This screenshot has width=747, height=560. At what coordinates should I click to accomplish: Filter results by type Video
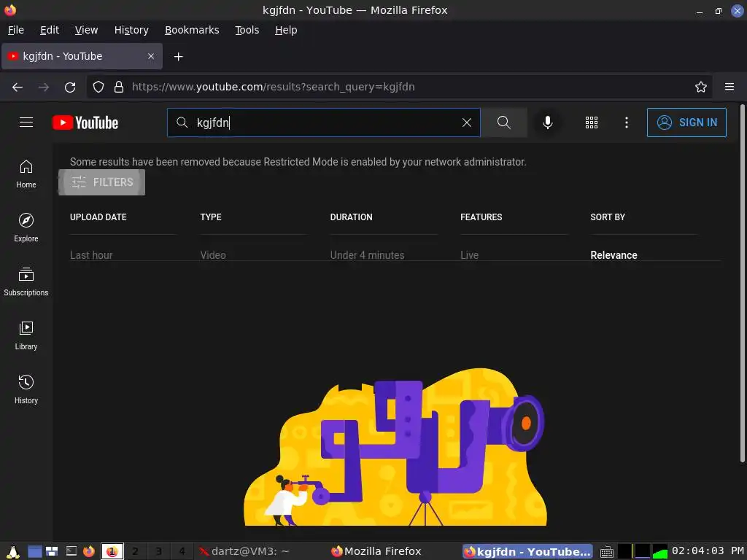click(x=213, y=255)
